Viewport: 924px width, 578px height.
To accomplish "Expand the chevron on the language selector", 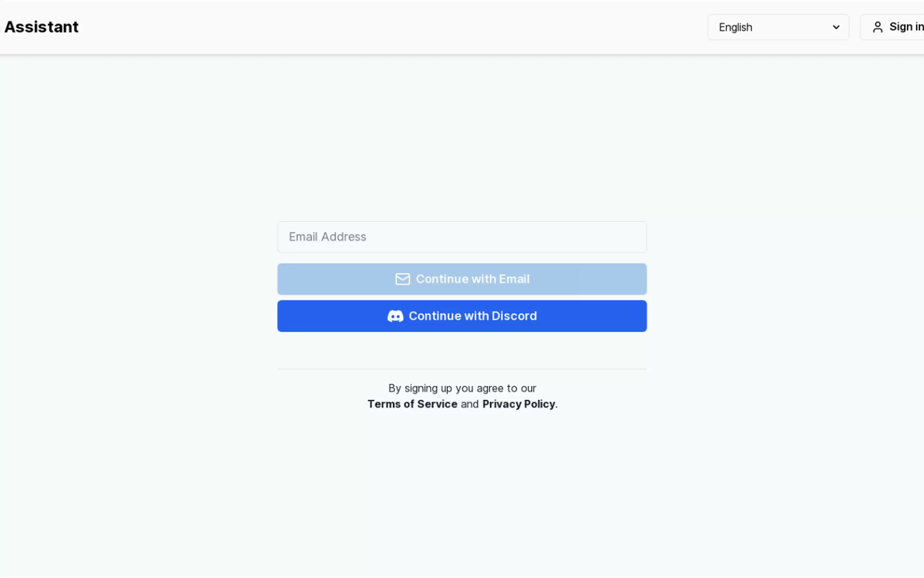I will click(836, 27).
